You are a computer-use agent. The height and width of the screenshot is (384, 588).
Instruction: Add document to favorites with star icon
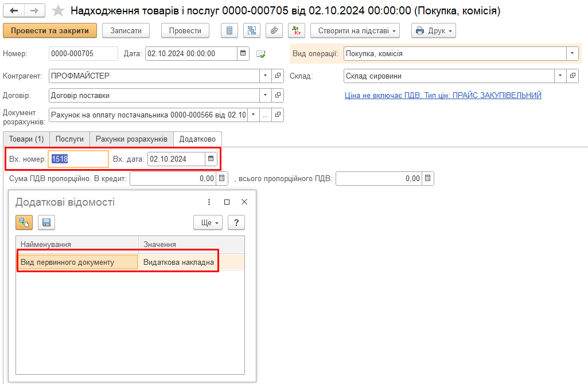click(58, 11)
